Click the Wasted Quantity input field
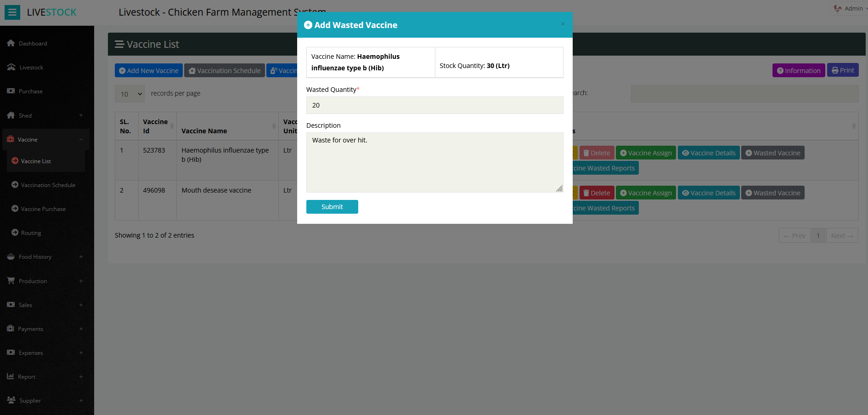868x415 pixels. 434,105
